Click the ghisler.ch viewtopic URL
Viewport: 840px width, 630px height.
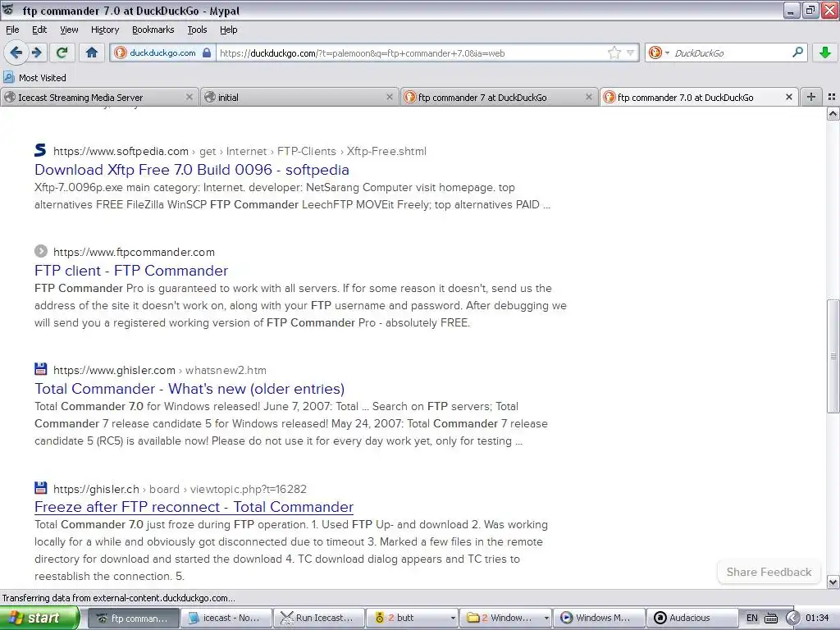(x=180, y=489)
